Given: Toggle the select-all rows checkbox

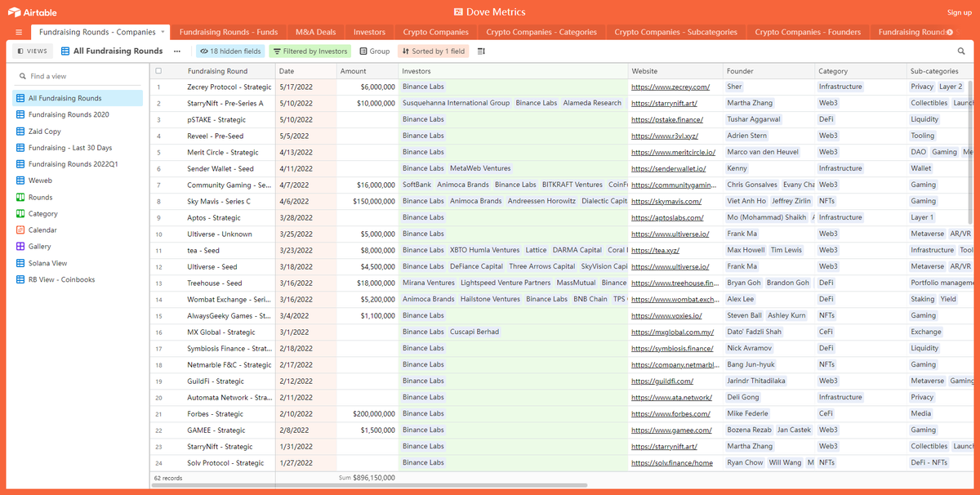Looking at the screenshot, I should [158, 71].
